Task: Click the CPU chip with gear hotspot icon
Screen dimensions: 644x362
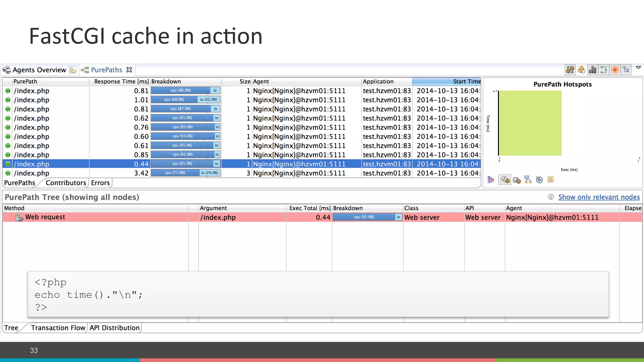Action: coord(517,180)
